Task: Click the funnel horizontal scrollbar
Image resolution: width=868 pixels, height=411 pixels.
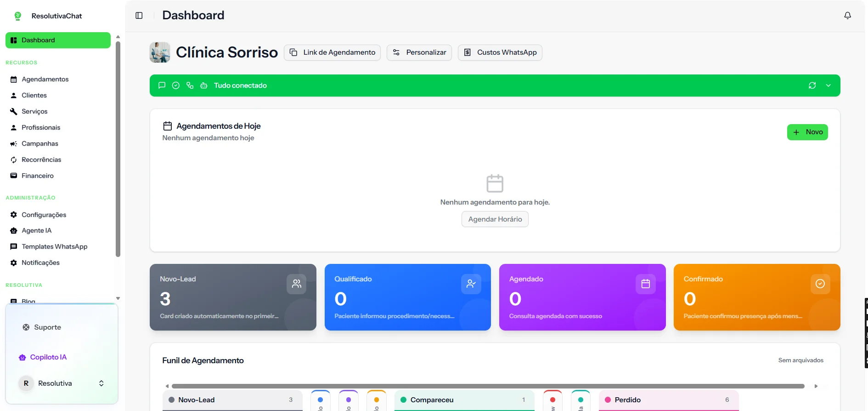Action: [x=488, y=386]
